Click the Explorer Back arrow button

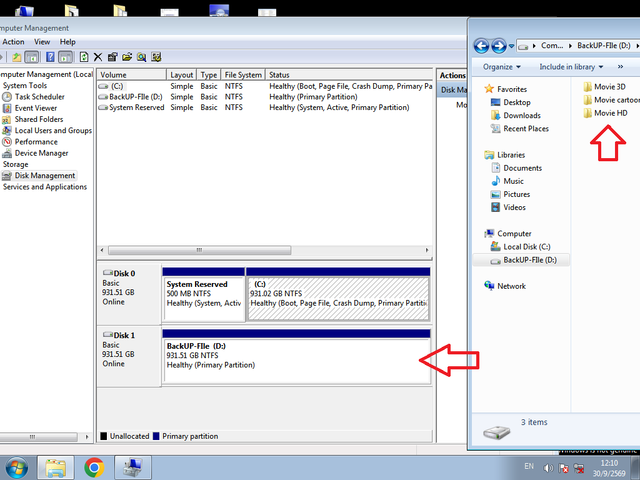tap(482, 46)
